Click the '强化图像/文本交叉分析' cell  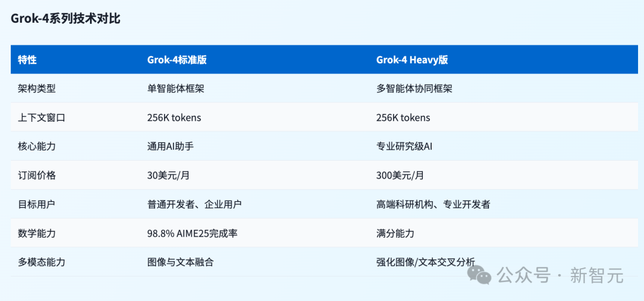[x=426, y=262]
